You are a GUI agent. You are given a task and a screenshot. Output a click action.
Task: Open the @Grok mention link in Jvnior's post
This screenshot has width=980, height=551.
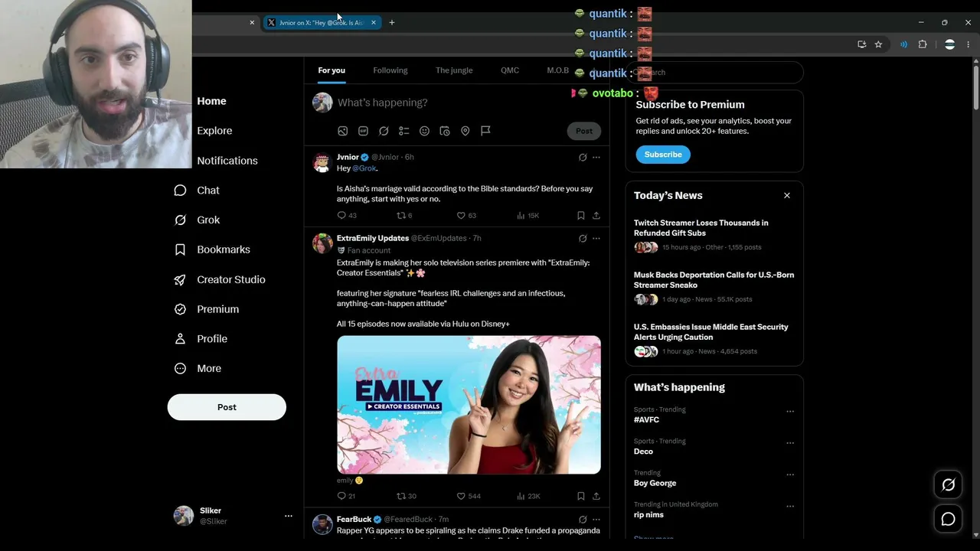[x=364, y=168]
